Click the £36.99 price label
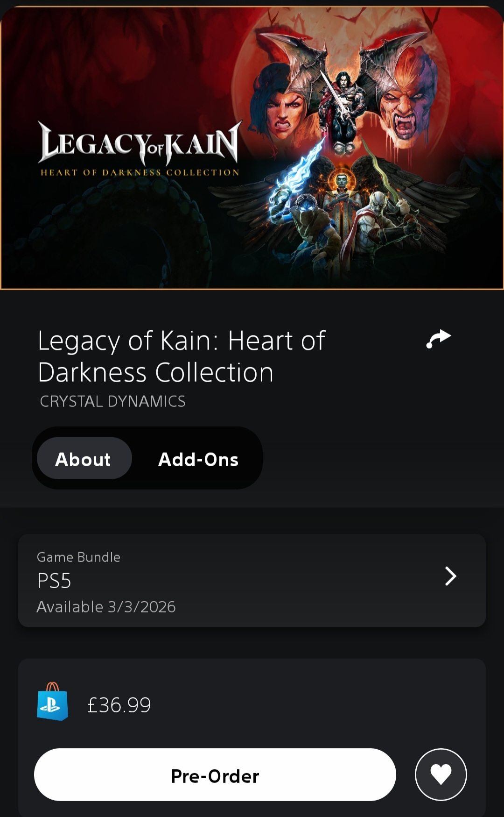 pyautogui.click(x=119, y=705)
